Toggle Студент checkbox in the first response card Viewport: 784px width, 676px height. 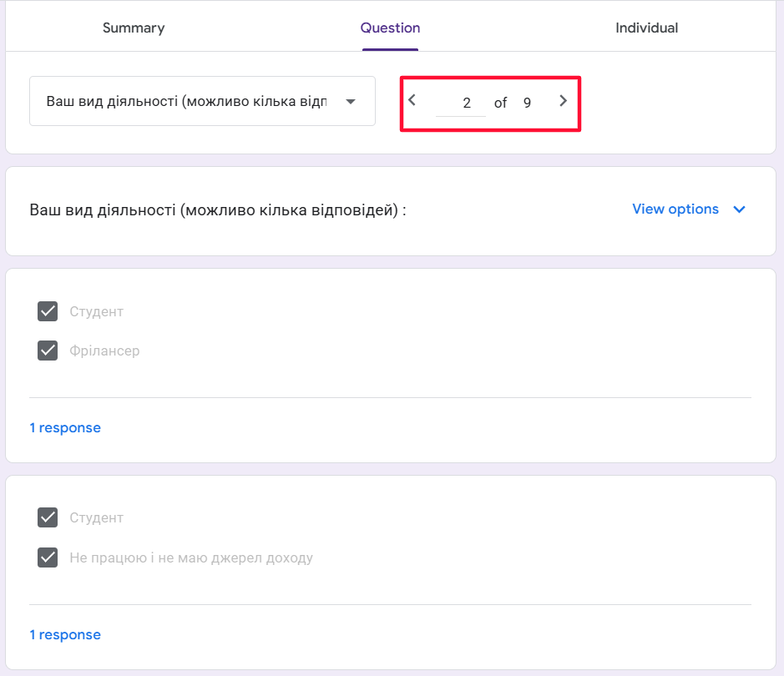(48, 311)
